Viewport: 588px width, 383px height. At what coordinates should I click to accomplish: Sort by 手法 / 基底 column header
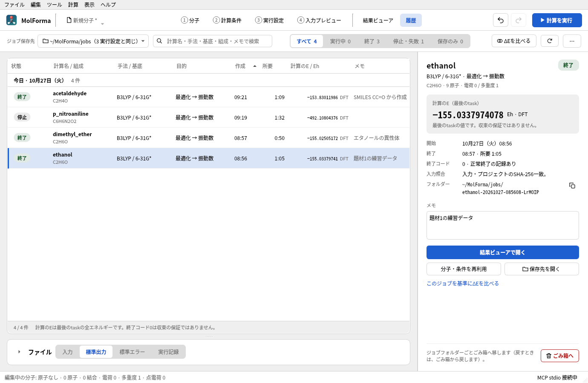(130, 66)
